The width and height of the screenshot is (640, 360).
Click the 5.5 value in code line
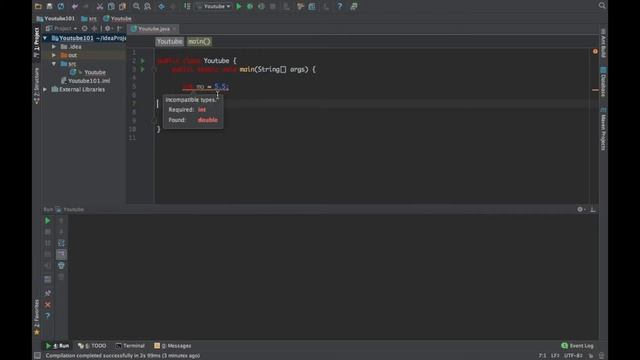(221, 87)
